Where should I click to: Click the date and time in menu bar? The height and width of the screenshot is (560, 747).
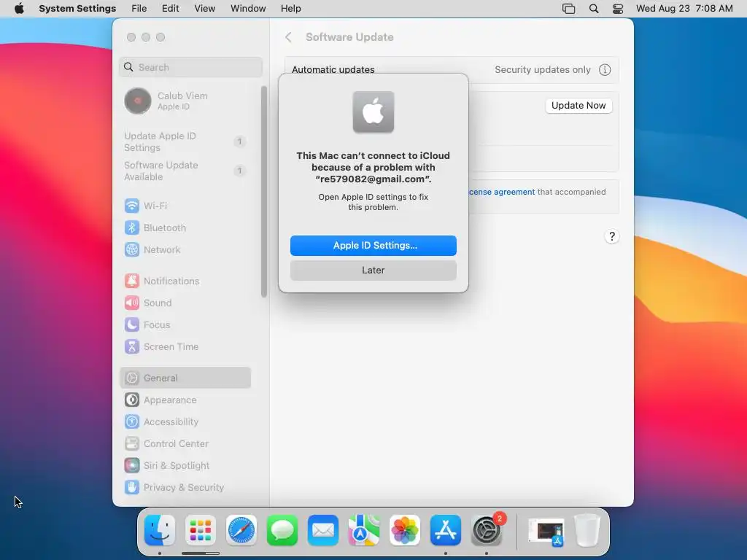(684, 9)
